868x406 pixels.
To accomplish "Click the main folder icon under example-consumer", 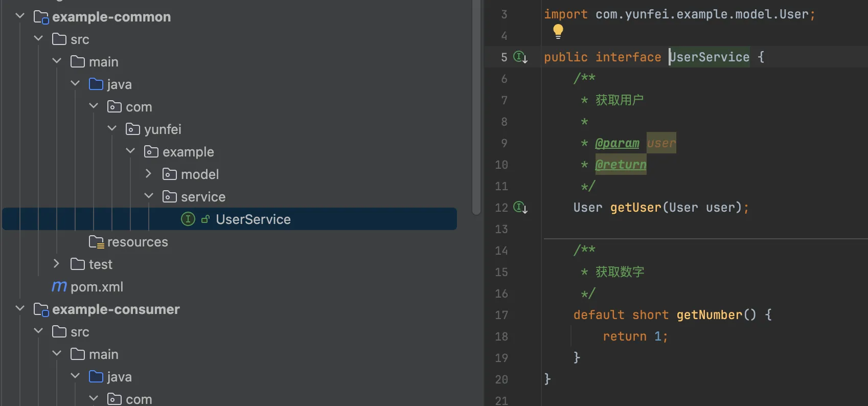I will point(78,354).
